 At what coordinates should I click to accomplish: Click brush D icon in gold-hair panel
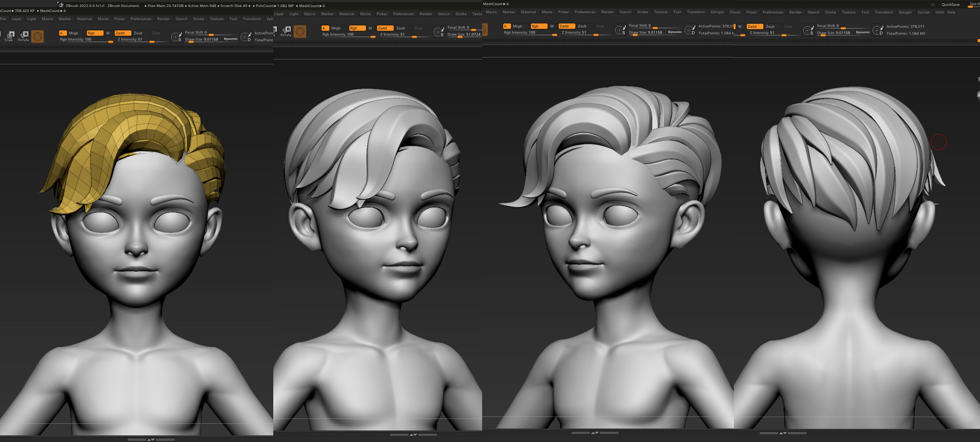click(x=246, y=37)
